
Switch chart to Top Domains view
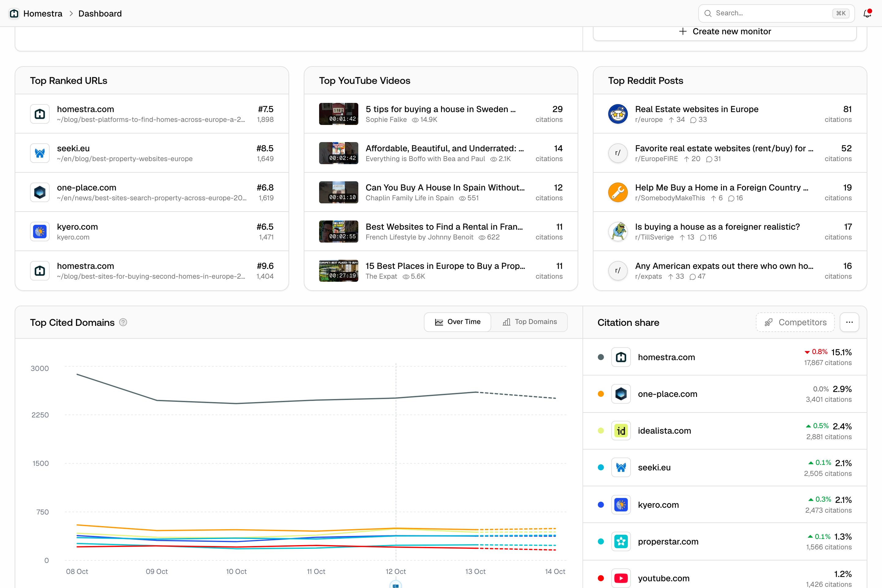pos(530,322)
